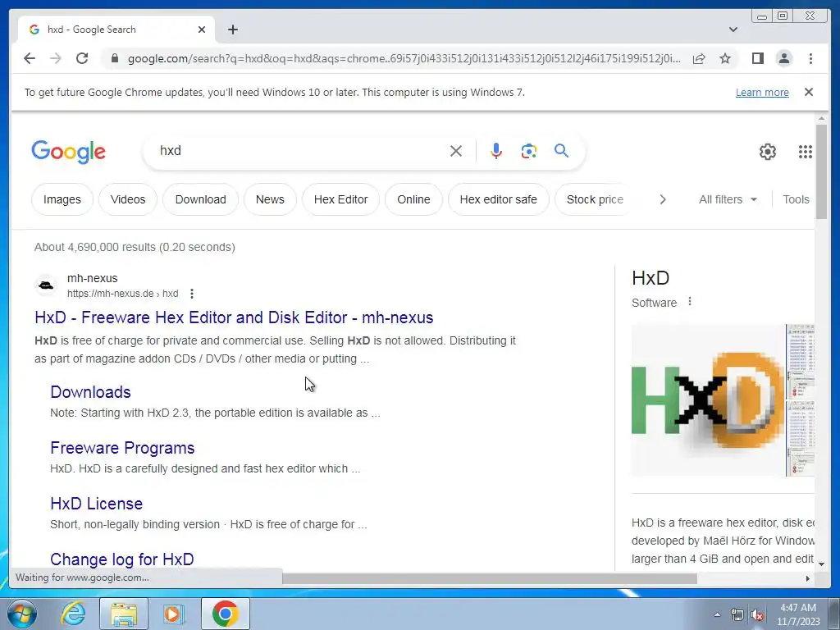840x630 pixels.
Task: Open the volume tray icon
Action: (757, 615)
